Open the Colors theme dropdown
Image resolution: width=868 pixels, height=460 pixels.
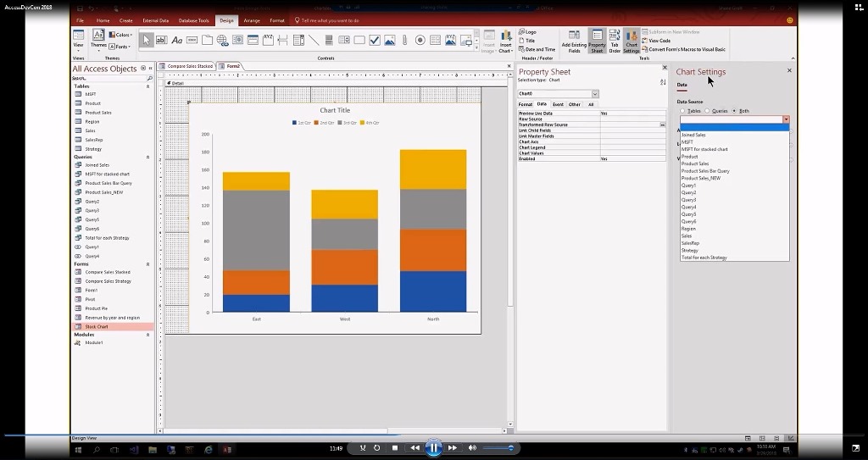coord(120,35)
